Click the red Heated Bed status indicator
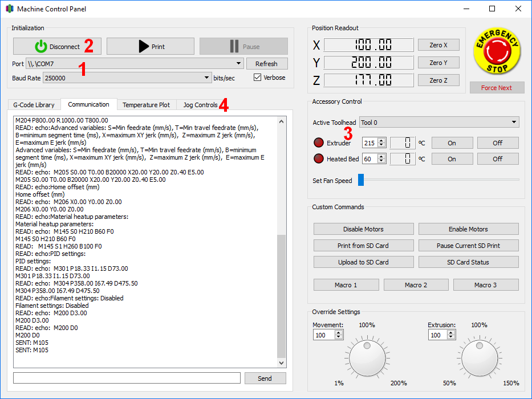532x399 pixels. point(319,159)
